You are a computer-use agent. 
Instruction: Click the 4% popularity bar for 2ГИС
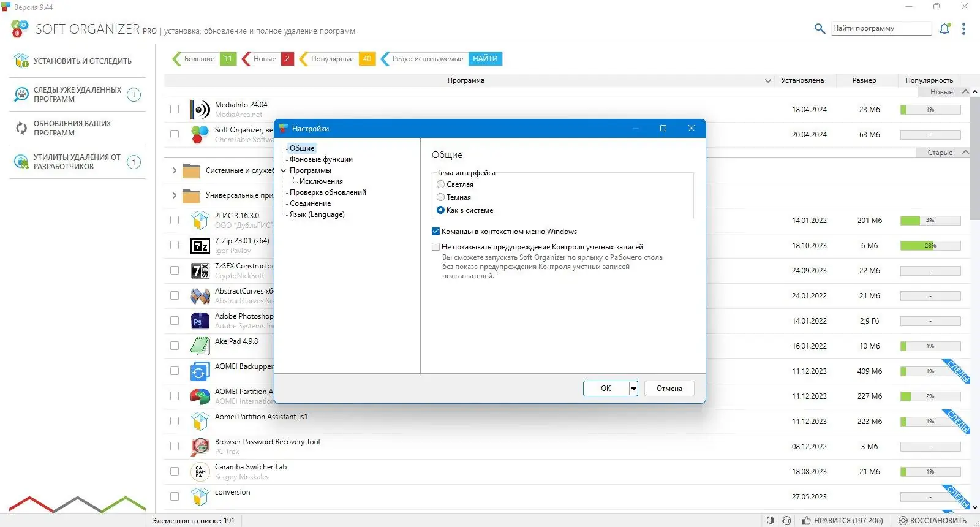point(930,221)
